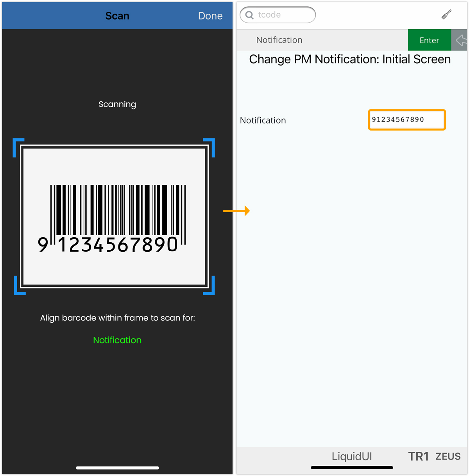
Task: Click the Change PM Notification title
Action: tap(350, 59)
